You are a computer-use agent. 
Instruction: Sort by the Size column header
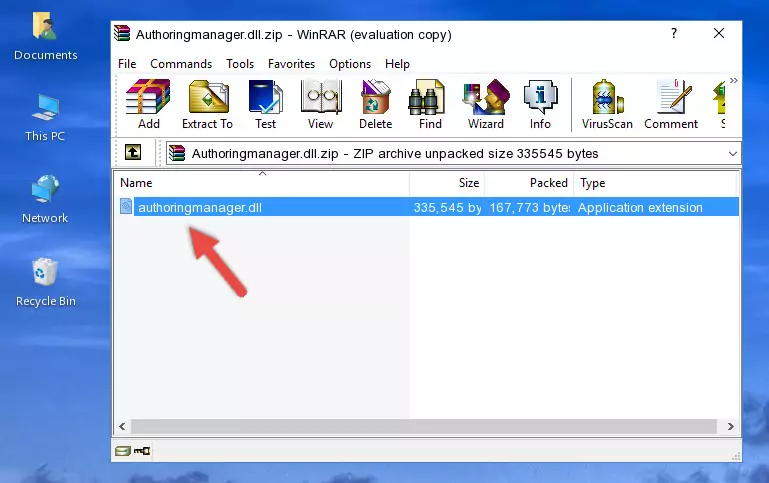point(447,183)
